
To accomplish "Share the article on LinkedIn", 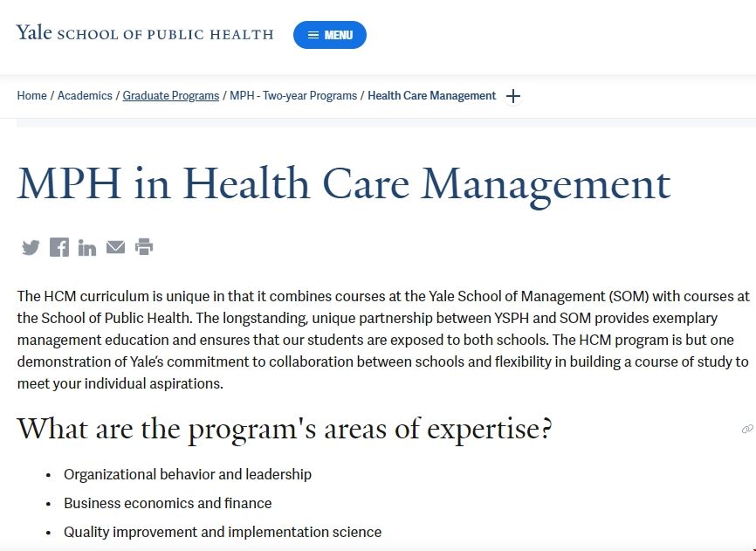I will coord(86,247).
